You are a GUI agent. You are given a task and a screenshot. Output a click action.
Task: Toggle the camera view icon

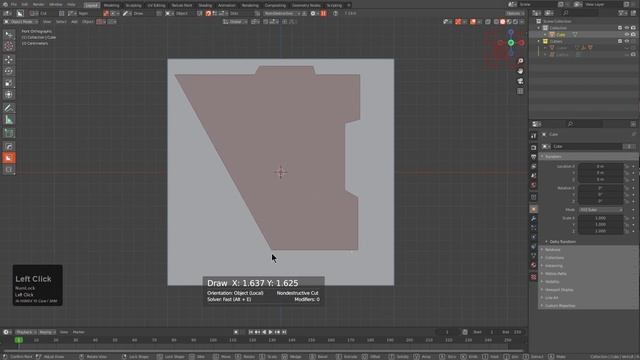pyautogui.click(x=520, y=81)
